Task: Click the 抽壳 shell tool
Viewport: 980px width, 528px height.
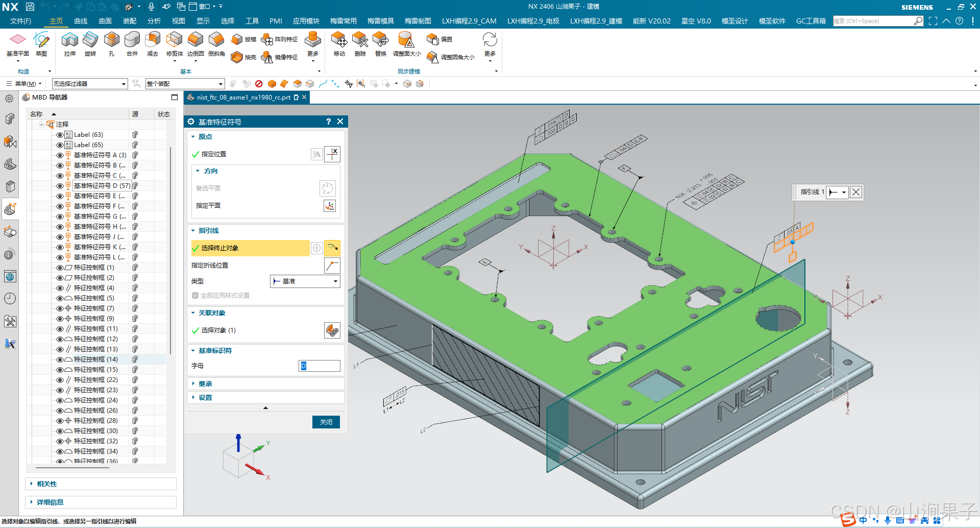Action: point(243,57)
